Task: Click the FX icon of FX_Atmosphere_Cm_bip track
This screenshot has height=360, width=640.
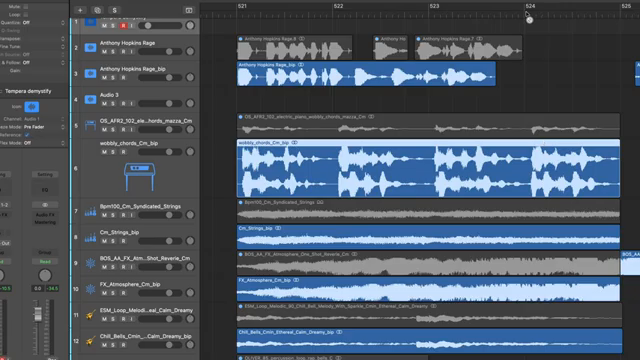Action: [x=90, y=289]
